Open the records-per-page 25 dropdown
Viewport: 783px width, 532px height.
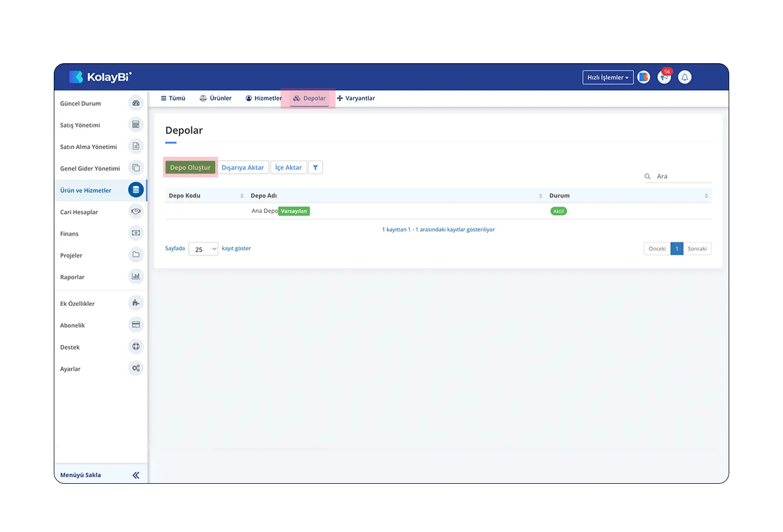pos(203,249)
